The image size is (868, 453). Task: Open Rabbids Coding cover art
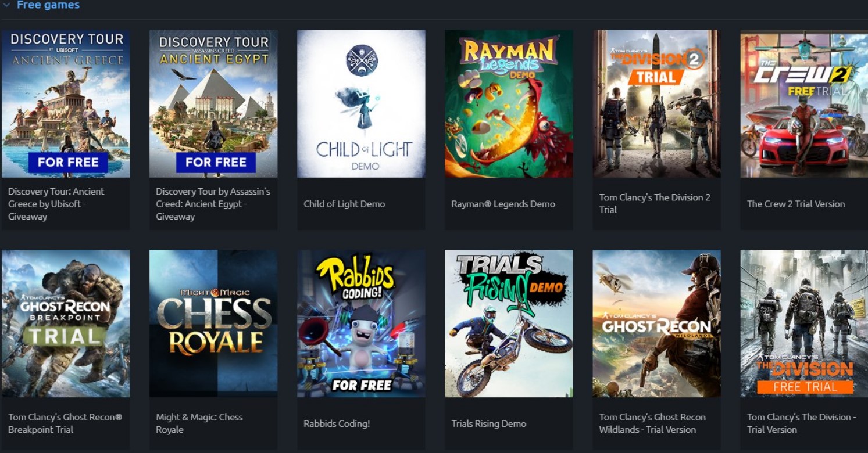(x=361, y=323)
